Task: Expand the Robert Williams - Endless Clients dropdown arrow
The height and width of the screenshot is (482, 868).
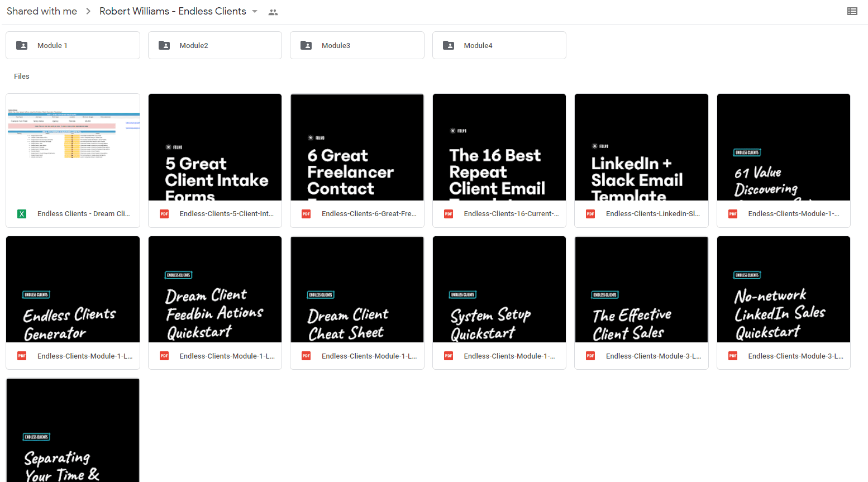Action: tap(255, 11)
